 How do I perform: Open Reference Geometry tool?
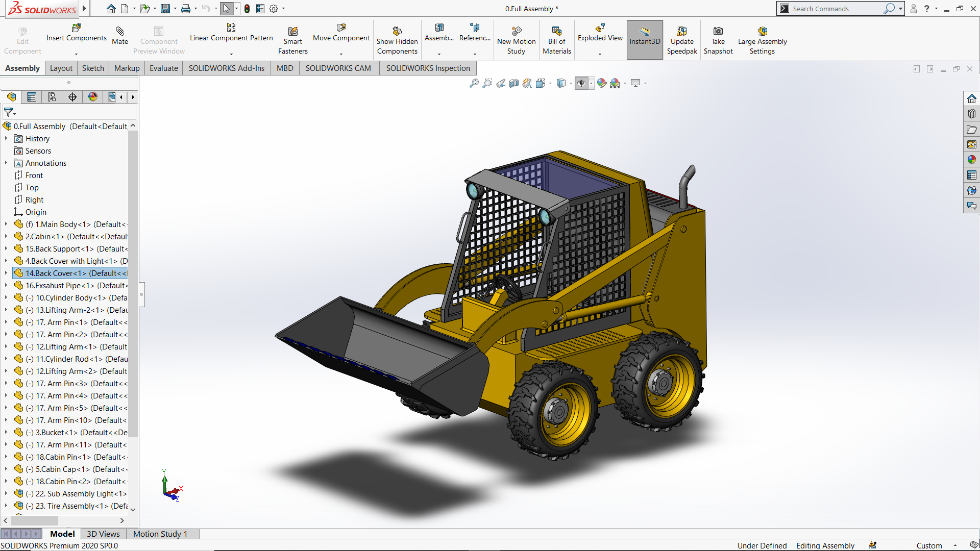(475, 33)
